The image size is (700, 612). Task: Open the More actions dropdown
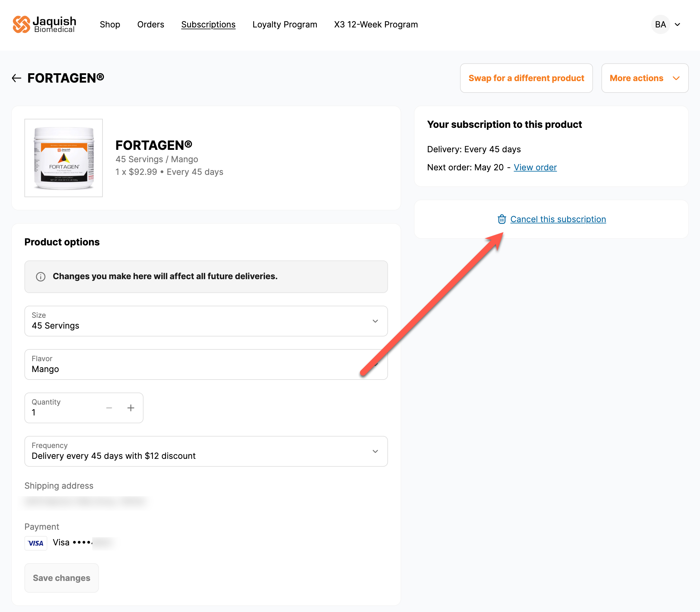(x=645, y=78)
